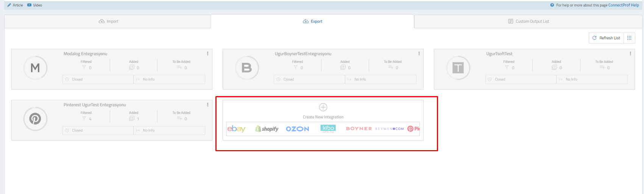Switch to the Custom Output List tab
Screen dimensions: 644x194
pyautogui.click(x=529, y=22)
